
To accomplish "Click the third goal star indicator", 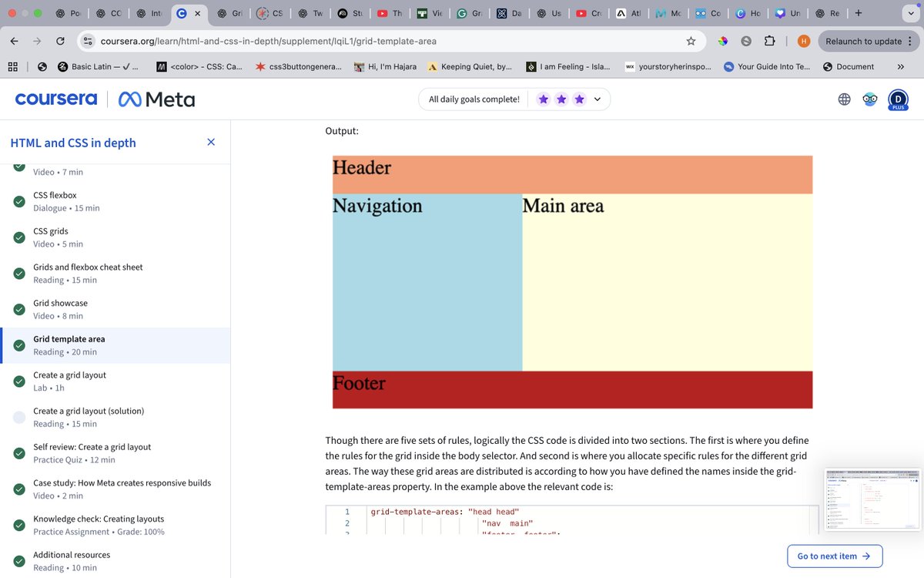I will point(579,99).
